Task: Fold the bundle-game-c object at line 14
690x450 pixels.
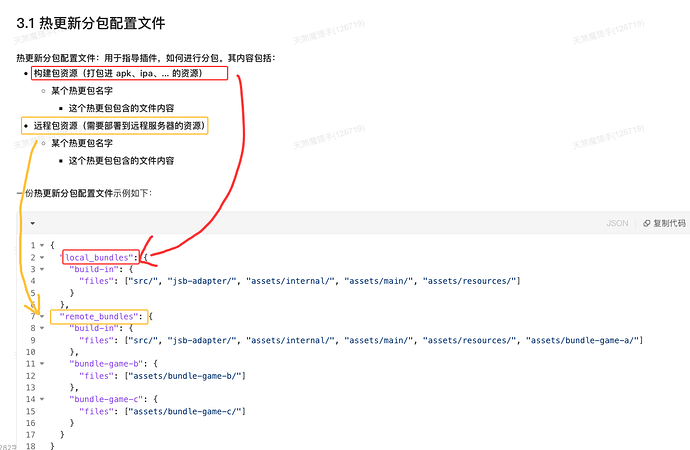Action: point(42,399)
